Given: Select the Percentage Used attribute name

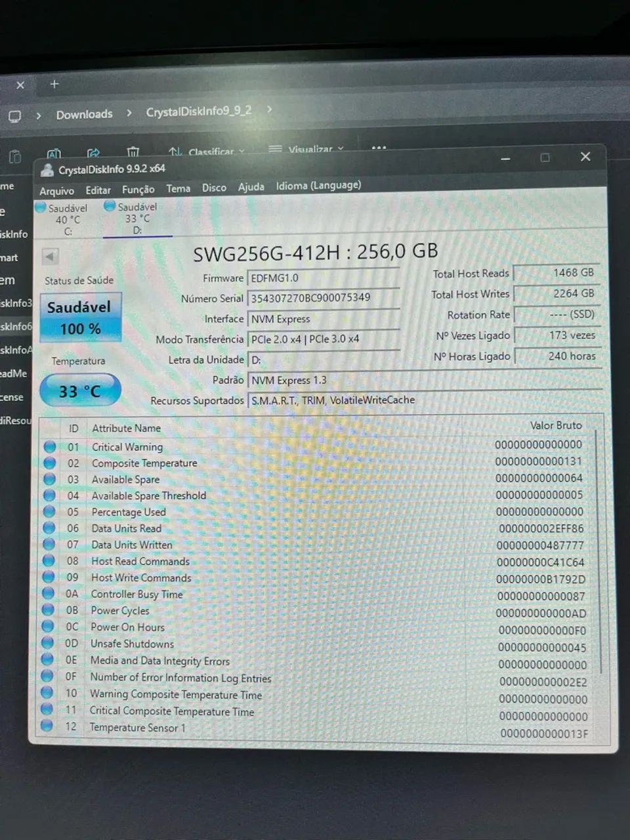Looking at the screenshot, I should pos(129,513).
